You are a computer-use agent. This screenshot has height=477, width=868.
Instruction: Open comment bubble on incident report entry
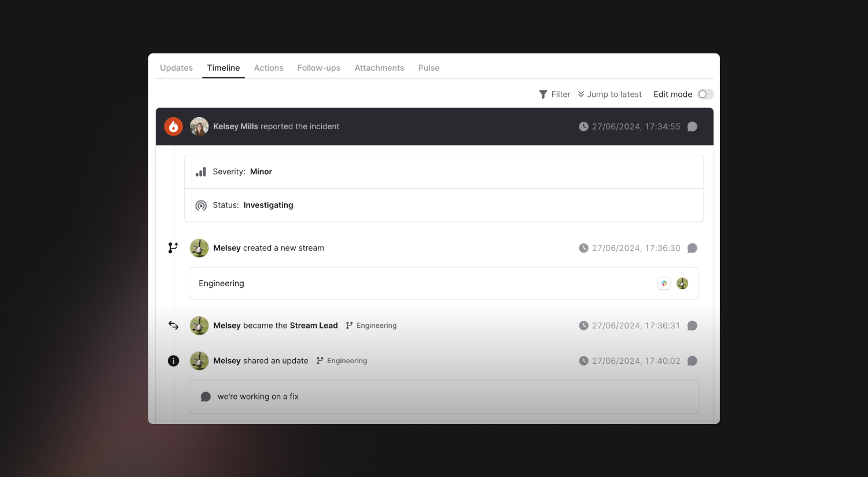(x=692, y=126)
